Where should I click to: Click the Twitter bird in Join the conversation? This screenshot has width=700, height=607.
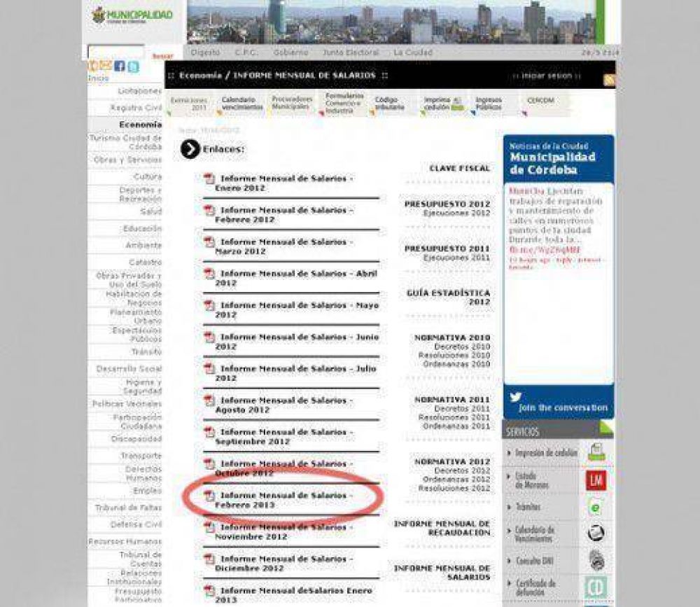(x=516, y=397)
